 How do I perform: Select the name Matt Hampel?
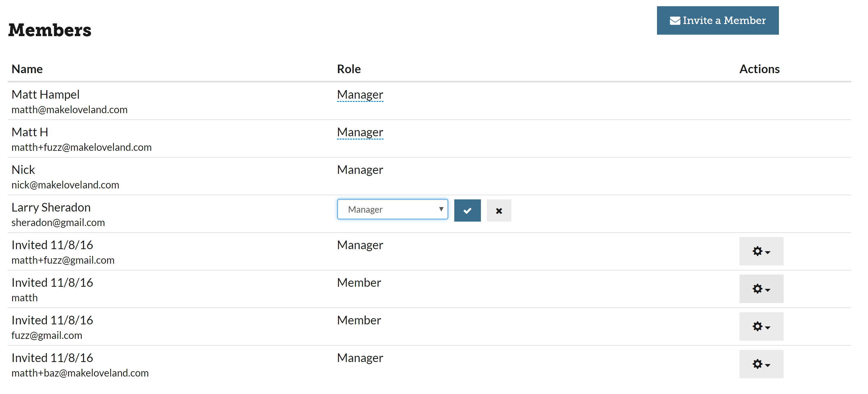[46, 95]
